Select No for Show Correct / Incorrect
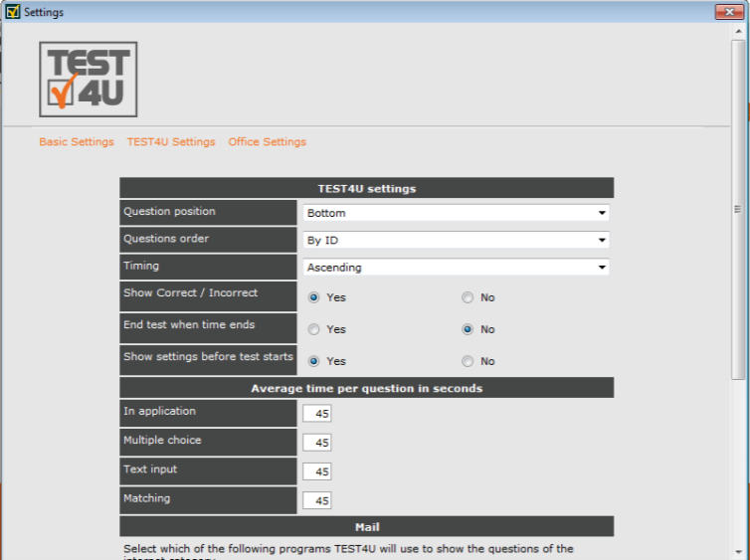750x560 pixels. pos(468,297)
